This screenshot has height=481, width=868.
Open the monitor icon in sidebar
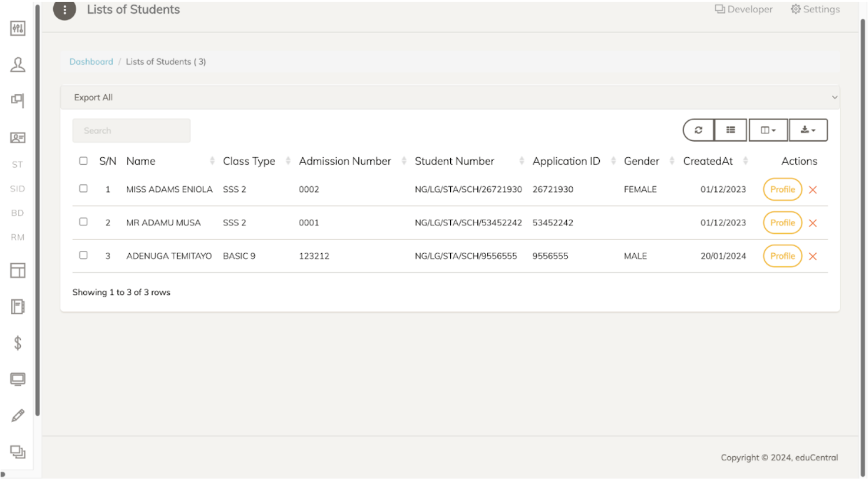[18, 379]
